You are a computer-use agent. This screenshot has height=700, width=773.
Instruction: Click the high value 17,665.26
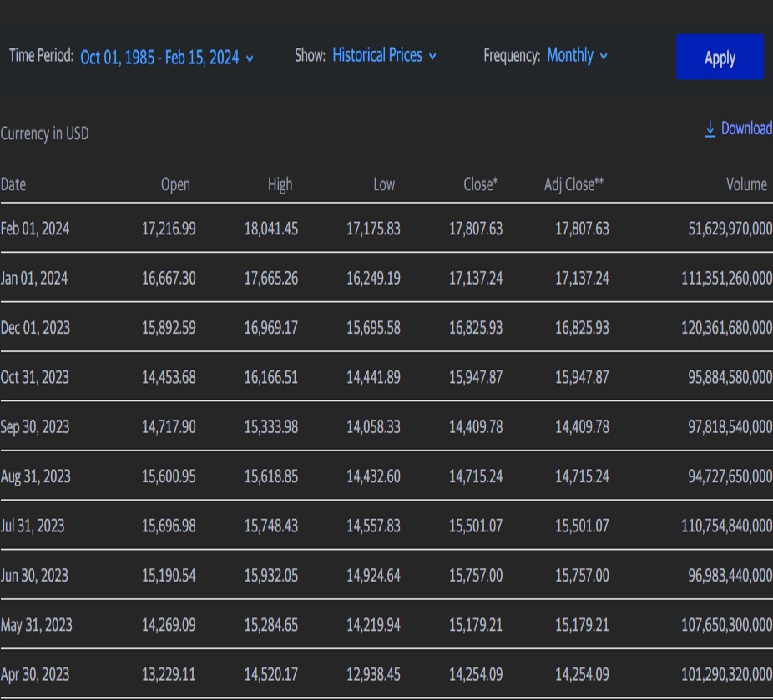tap(271, 279)
